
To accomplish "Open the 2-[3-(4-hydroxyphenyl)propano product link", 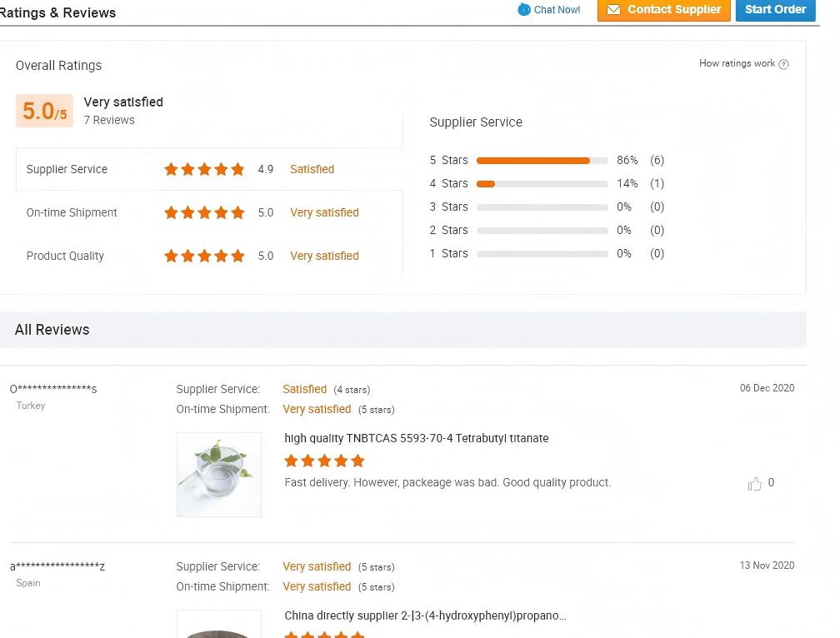I will pyautogui.click(x=425, y=616).
